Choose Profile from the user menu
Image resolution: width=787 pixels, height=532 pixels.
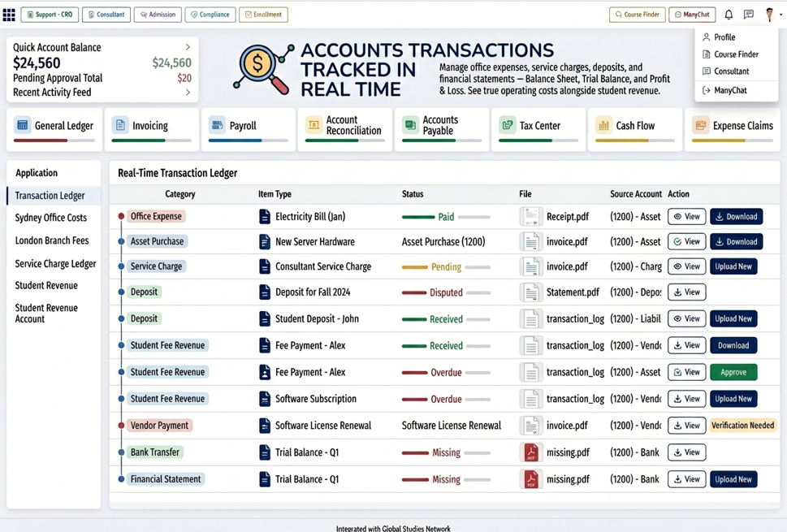[724, 37]
